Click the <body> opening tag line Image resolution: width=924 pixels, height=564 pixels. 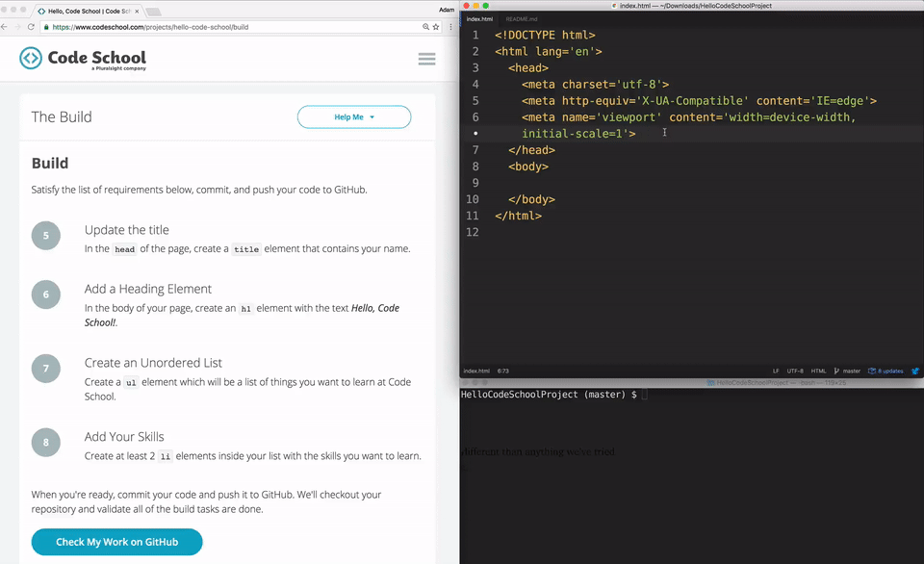pos(528,167)
